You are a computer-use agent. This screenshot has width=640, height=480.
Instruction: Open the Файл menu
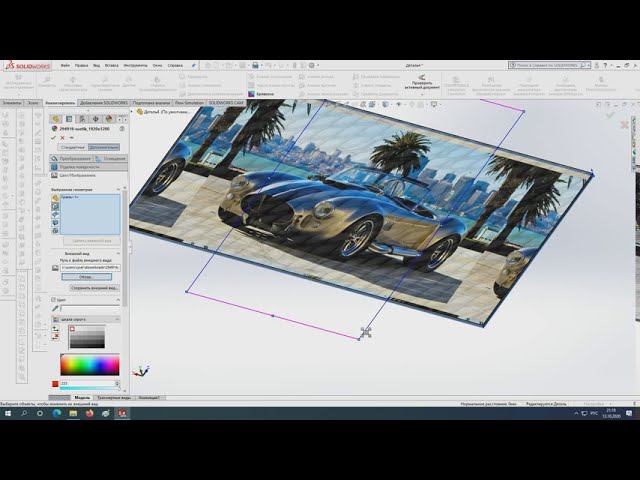point(65,65)
